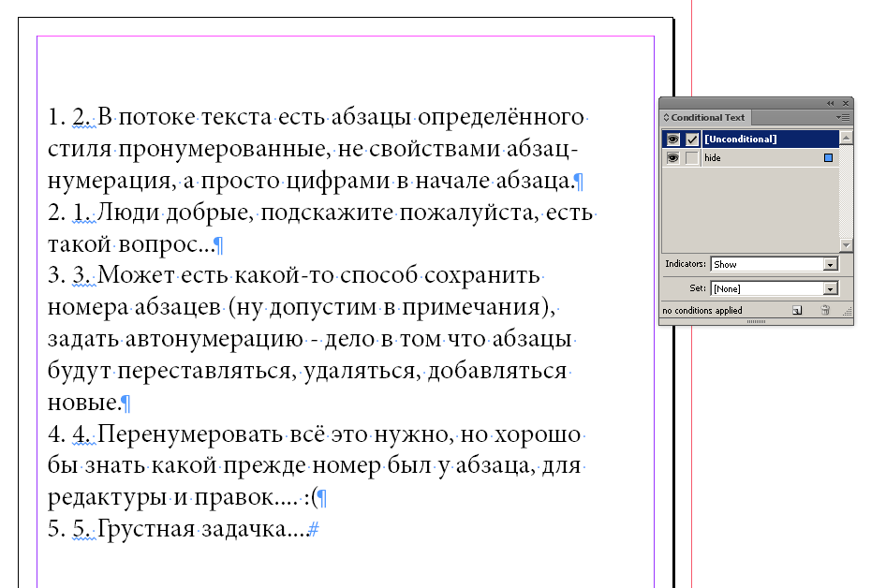Click the word 'Люди' in paragraph two
Screen dimensions: 886x588
coord(127,213)
